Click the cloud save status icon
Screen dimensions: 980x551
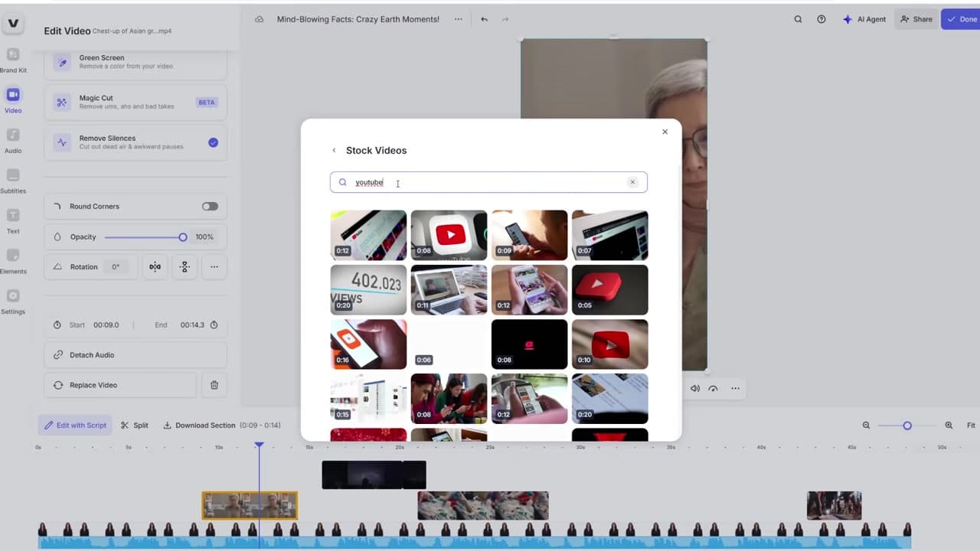260,19
